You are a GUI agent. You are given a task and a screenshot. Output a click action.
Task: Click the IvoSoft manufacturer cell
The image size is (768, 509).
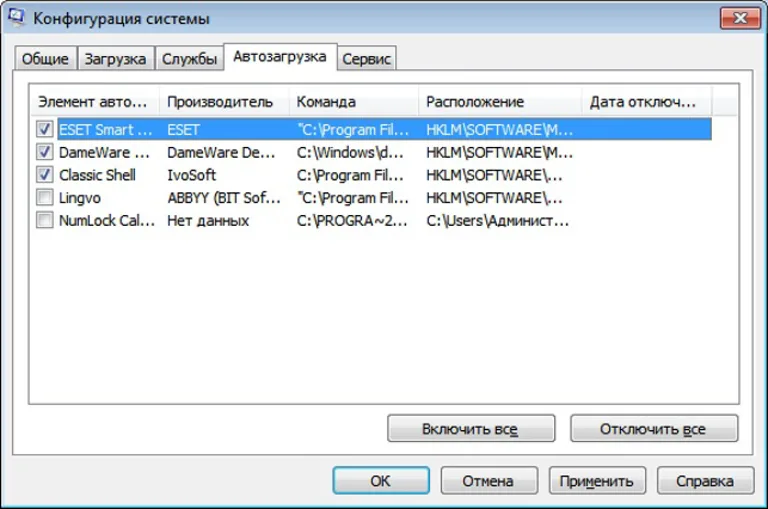[x=192, y=175]
